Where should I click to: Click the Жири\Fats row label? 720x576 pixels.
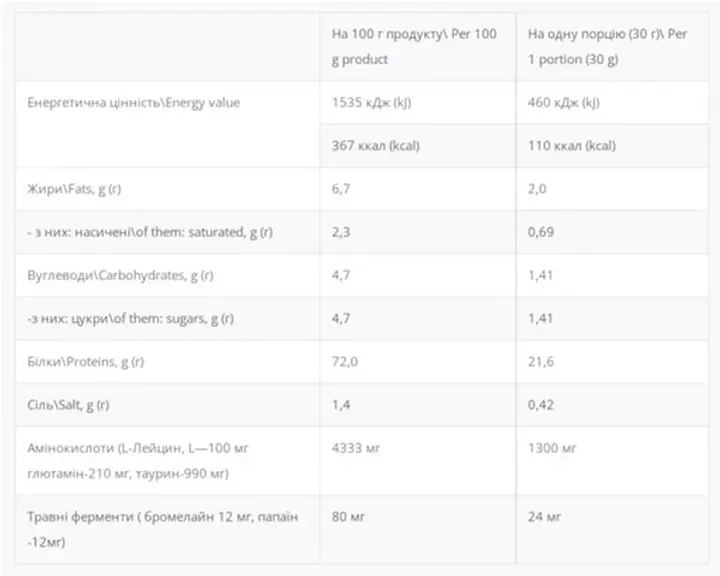pos(74,189)
